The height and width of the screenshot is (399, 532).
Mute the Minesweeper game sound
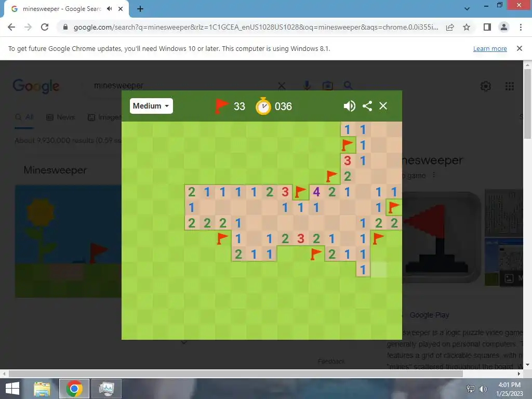tap(349, 106)
